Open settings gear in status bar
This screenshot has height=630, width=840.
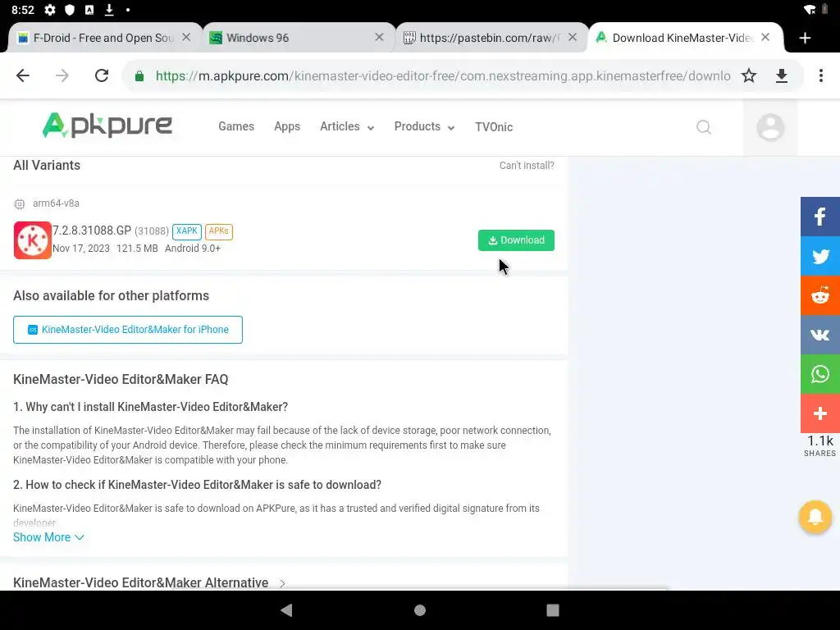[x=50, y=10]
